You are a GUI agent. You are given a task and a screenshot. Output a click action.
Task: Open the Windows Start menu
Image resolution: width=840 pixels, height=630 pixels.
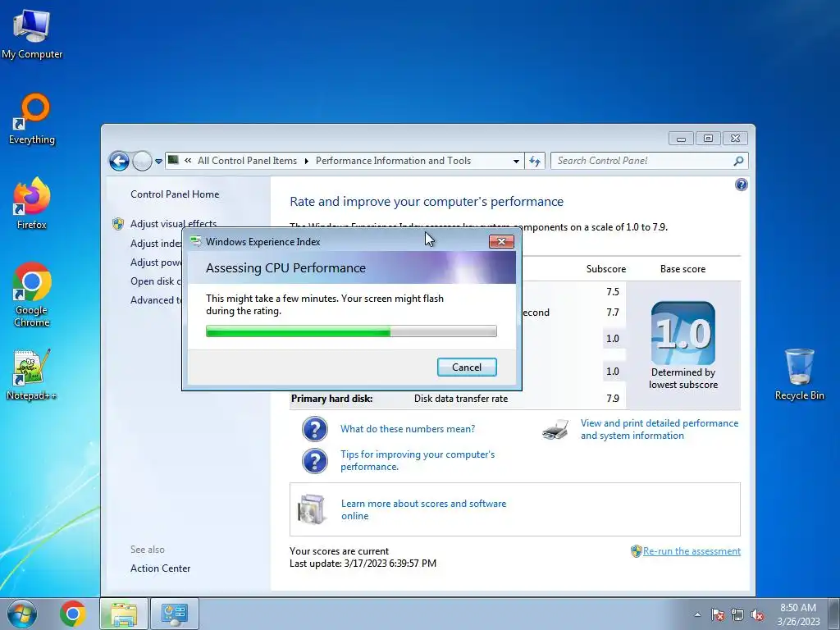coord(22,614)
